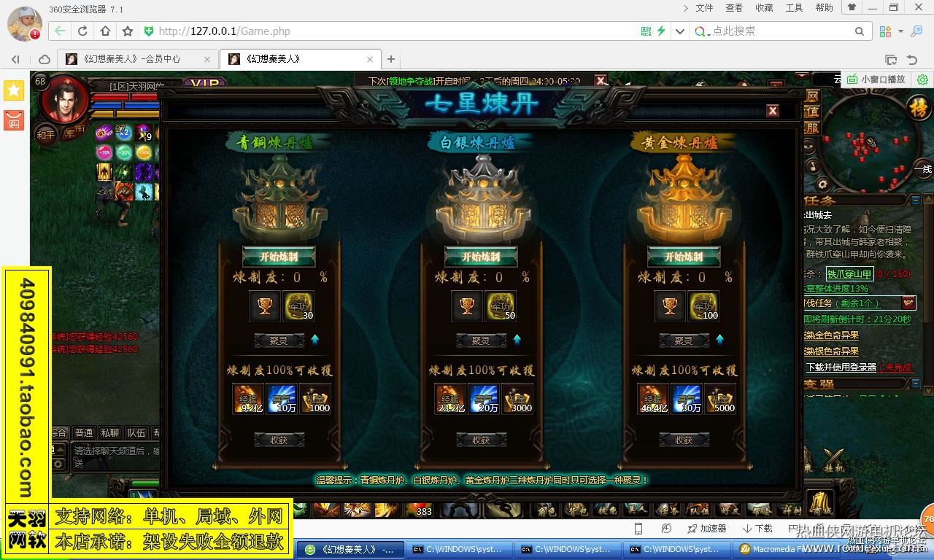
Task: Click 聚灵 button under silver furnace
Action: (481, 341)
